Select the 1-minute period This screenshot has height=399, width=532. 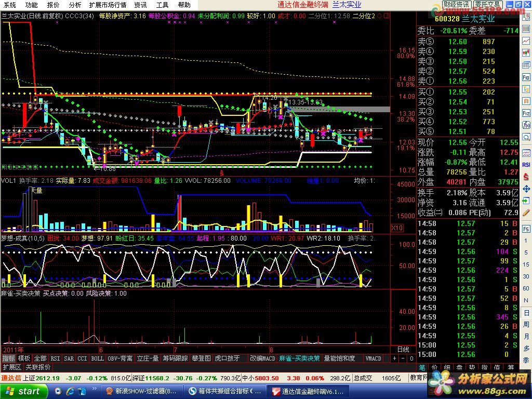526,241
